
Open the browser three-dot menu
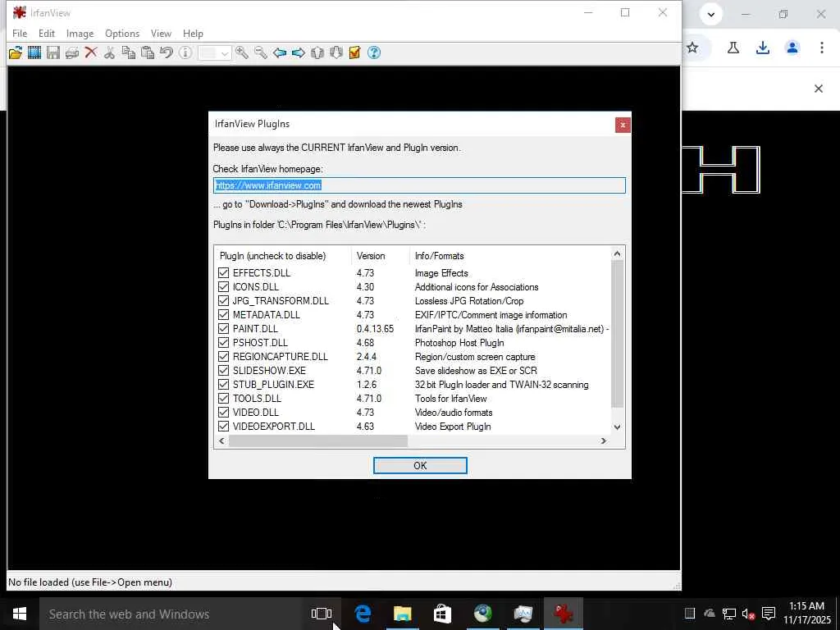822,48
